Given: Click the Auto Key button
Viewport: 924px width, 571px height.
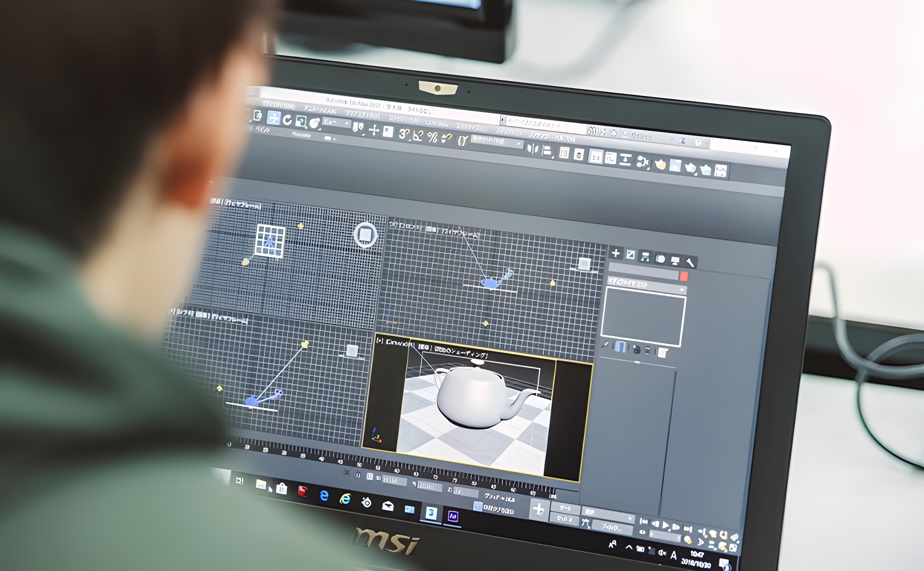Looking at the screenshot, I should click(565, 509).
